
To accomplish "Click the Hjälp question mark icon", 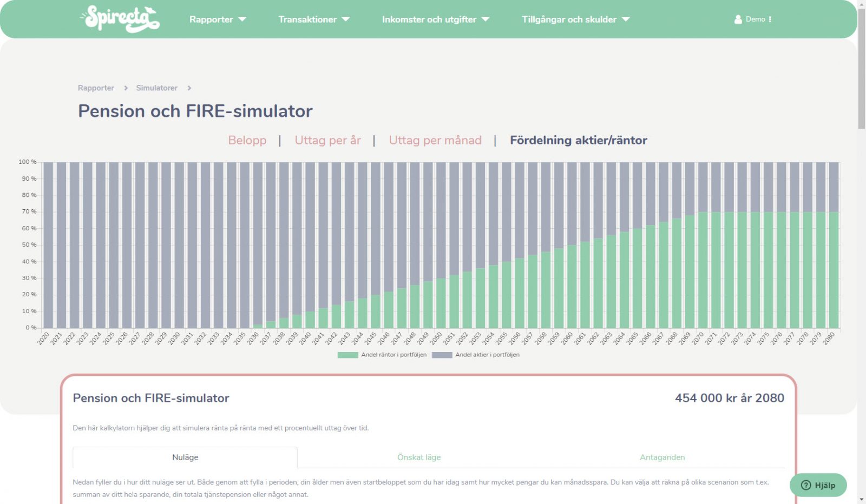I will coord(806,485).
